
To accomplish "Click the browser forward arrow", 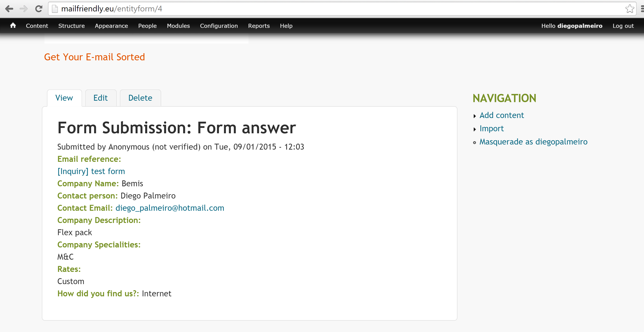I will [24, 9].
